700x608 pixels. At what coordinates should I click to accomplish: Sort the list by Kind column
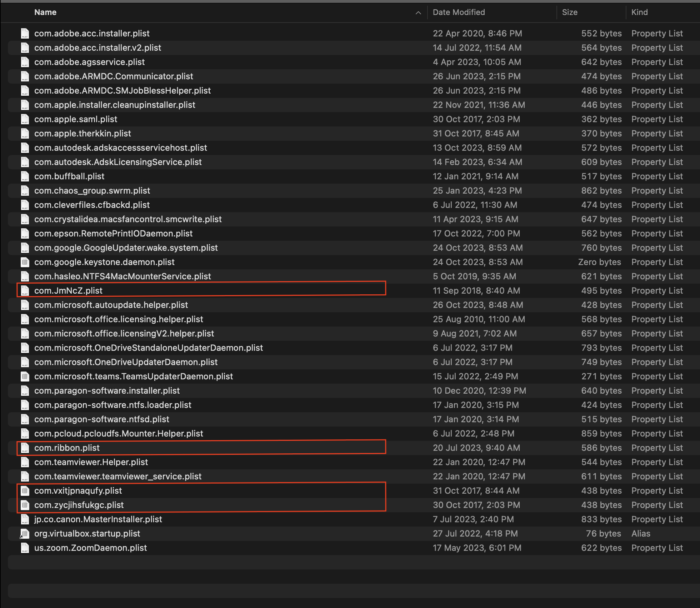[x=639, y=12]
